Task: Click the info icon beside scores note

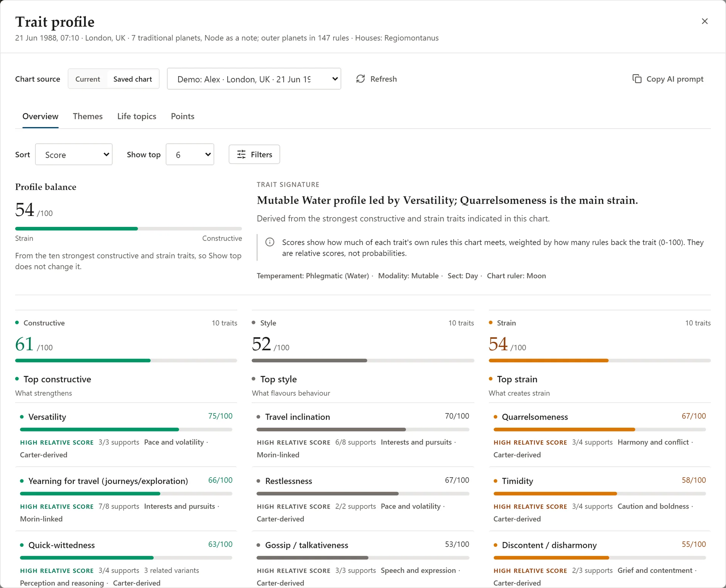Action: pos(270,242)
